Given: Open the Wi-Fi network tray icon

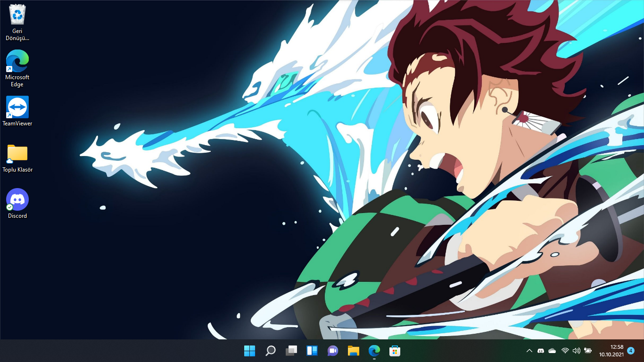Looking at the screenshot, I should [565, 351].
